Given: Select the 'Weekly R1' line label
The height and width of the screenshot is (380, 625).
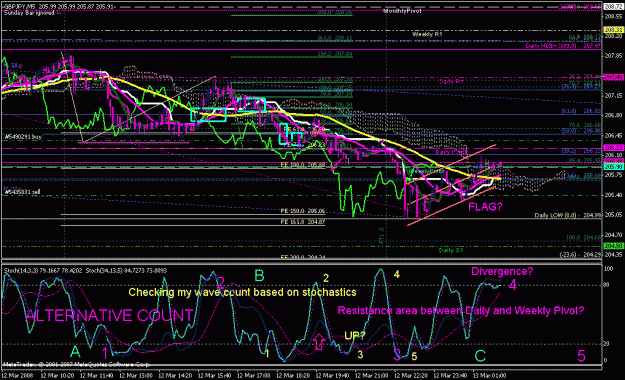Looking at the screenshot, I should [x=427, y=34].
